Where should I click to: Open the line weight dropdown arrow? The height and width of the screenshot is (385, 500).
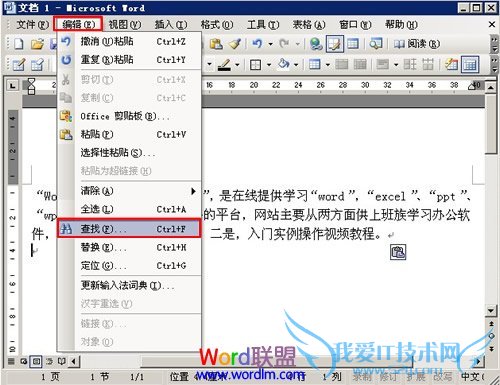pyautogui.click(x=209, y=64)
